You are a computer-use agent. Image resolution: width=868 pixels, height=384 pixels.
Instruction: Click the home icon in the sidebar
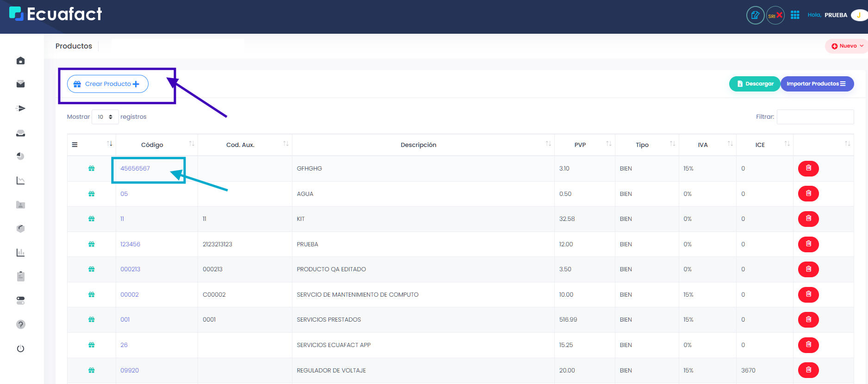pyautogui.click(x=20, y=61)
